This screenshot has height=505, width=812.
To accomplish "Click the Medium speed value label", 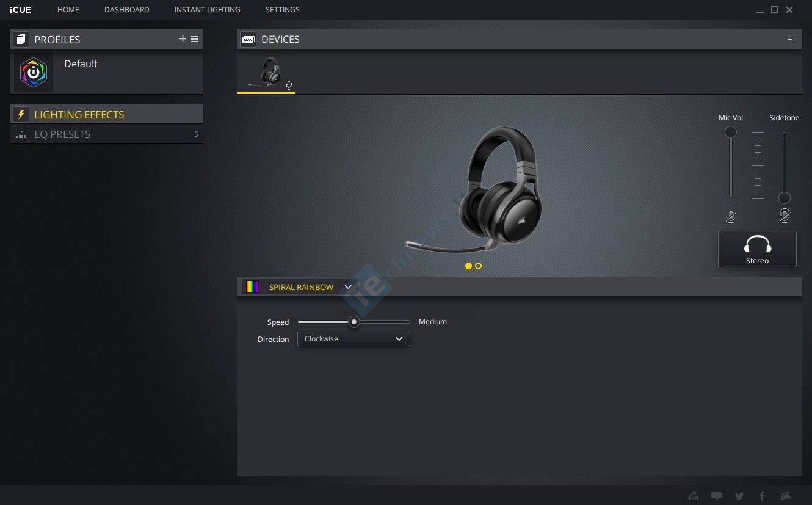I will (433, 322).
